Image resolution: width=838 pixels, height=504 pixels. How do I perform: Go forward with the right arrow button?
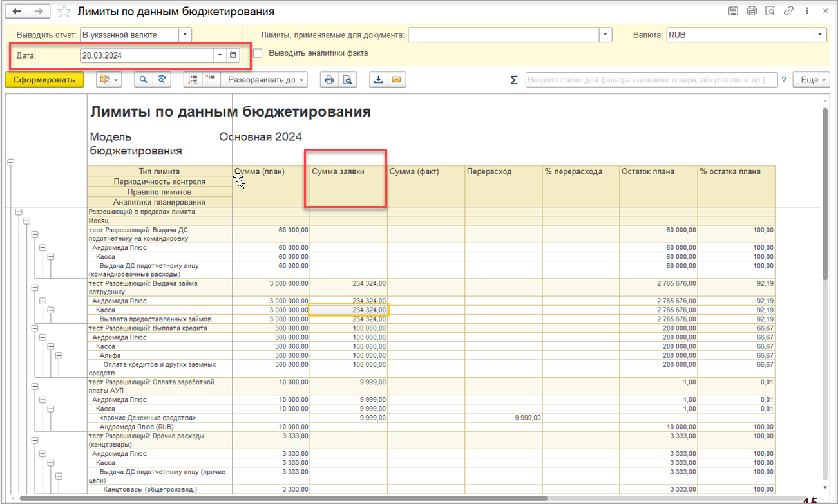(x=39, y=12)
